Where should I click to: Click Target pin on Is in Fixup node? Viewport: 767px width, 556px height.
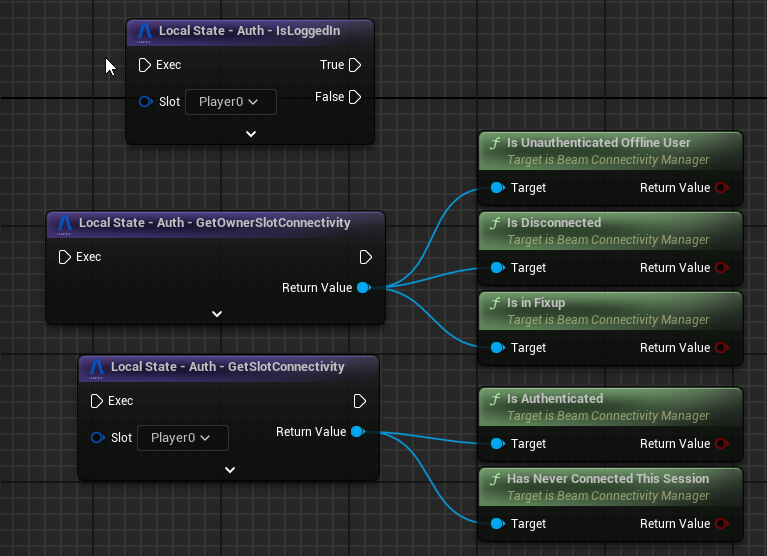[497, 348]
